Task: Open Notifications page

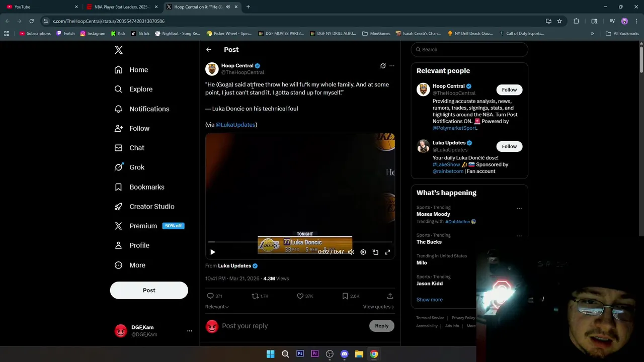Action: (x=142, y=109)
